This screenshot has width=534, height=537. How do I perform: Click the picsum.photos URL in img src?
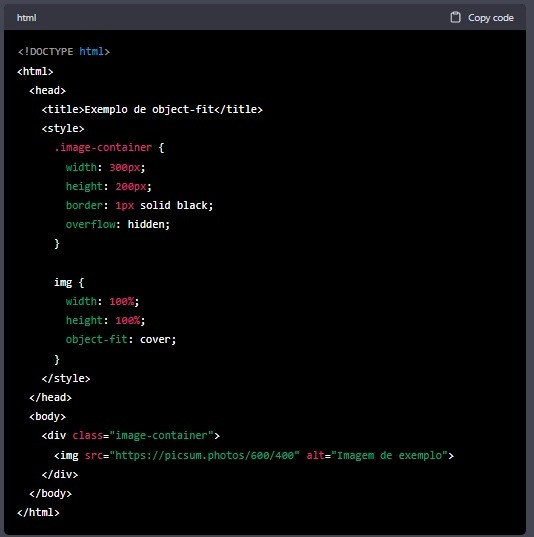click(x=204, y=455)
